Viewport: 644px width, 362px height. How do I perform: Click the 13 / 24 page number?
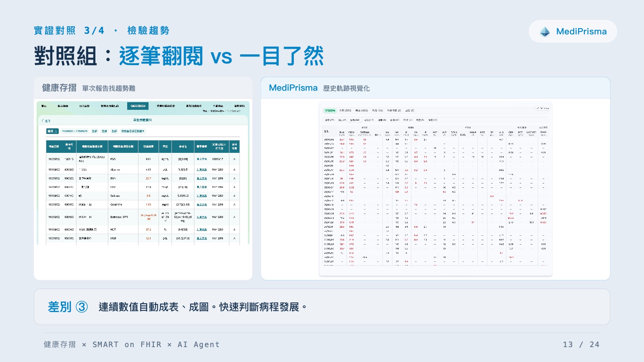pyautogui.click(x=581, y=344)
